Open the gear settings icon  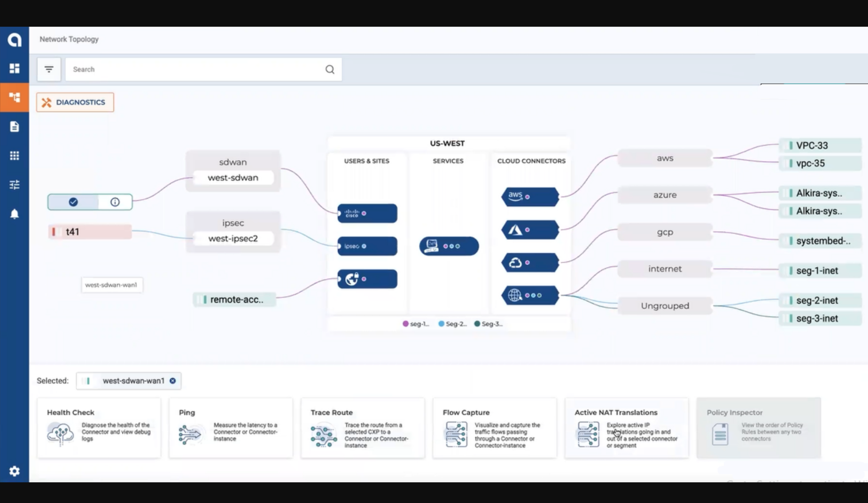14,471
